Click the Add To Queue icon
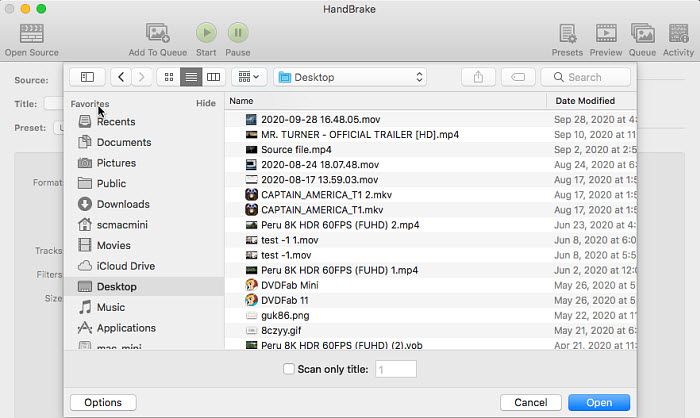Screen dimensions: 700x418 pos(158,33)
